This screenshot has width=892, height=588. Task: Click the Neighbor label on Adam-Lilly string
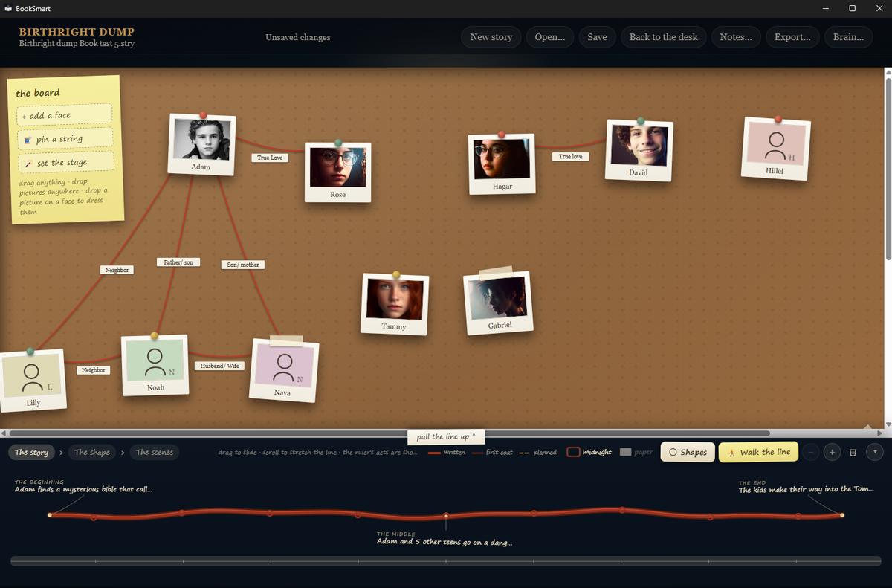[117, 270]
